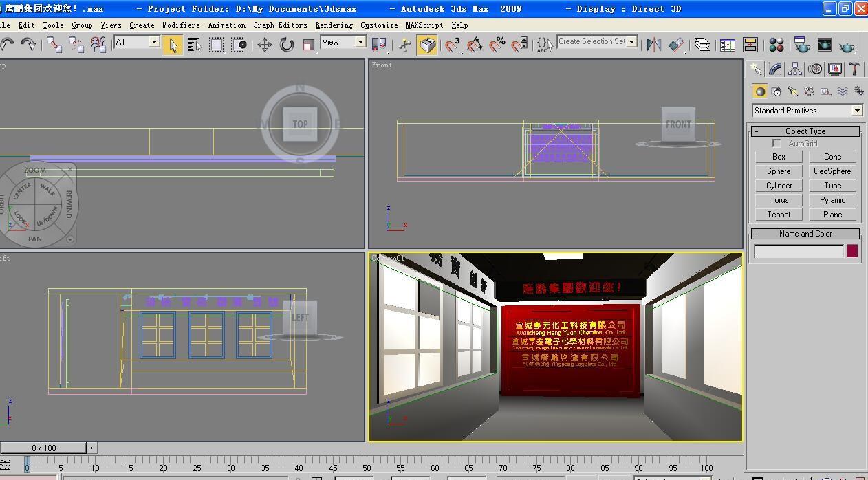Click the Select and Manipulate icon

tap(405, 45)
